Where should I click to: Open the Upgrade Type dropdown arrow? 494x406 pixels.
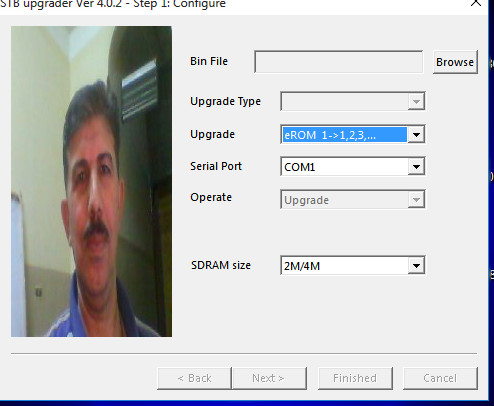(x=416, y=101)
